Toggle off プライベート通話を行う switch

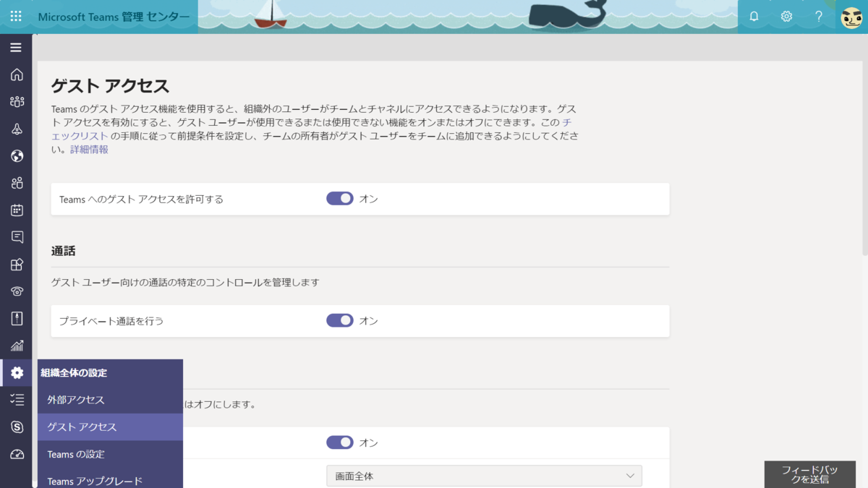(340, 320)
